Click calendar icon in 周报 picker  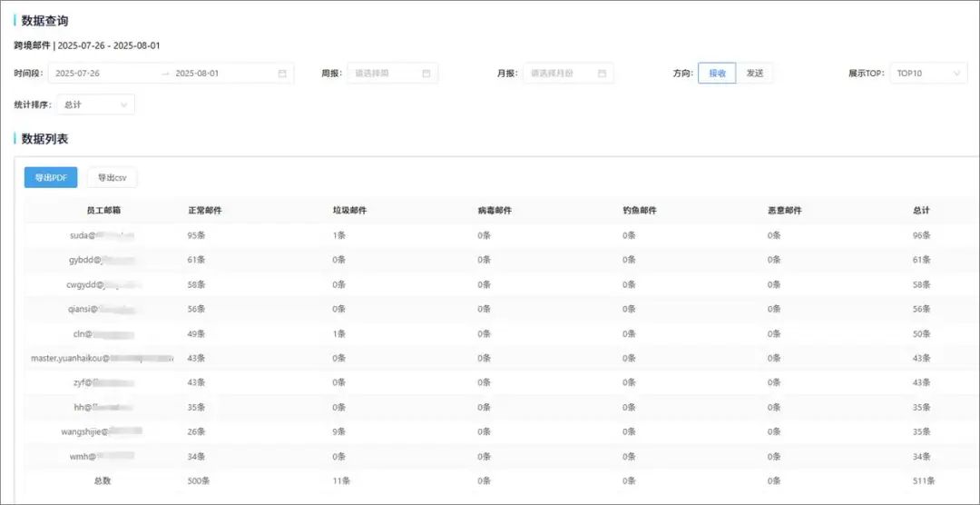[x=426, y=74]
